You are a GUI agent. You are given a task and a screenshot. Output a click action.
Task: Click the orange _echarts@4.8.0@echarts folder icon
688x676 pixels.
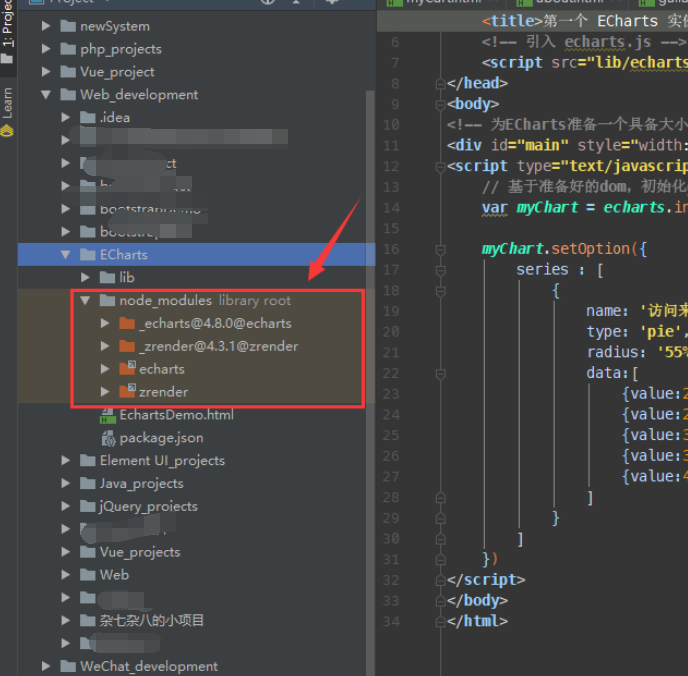click(127, 324)
